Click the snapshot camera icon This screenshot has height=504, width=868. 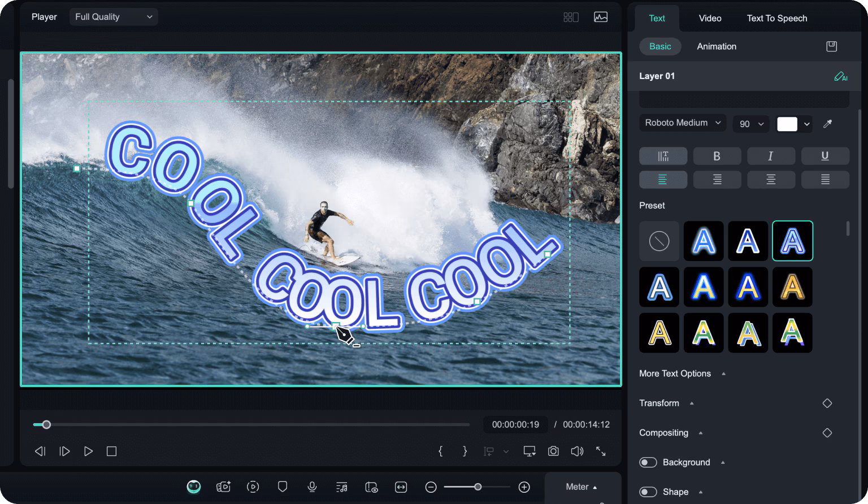(x=553, y=451)
